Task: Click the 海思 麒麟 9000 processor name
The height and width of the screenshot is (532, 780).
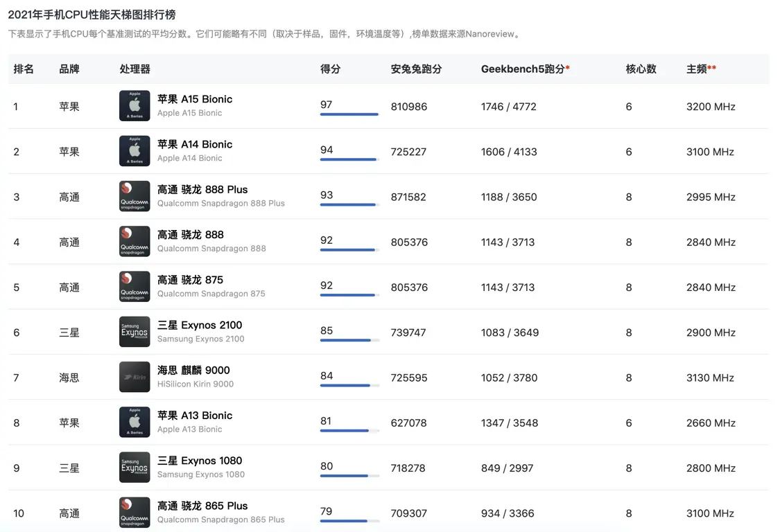Action: click(x=193, y=370)
